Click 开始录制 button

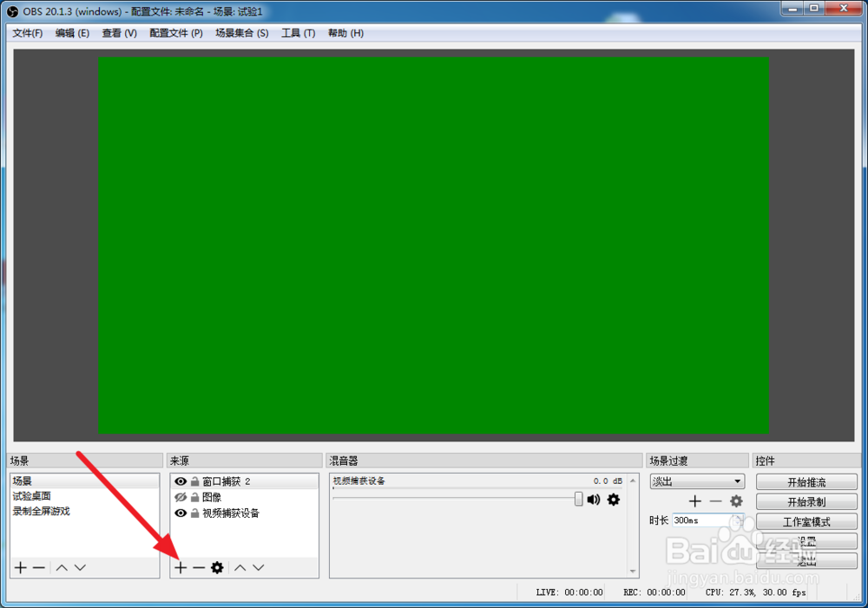(x=806, y=502)
